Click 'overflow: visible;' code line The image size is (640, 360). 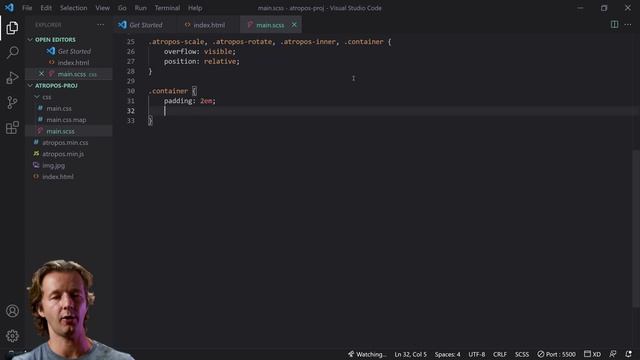click(200, 51)
